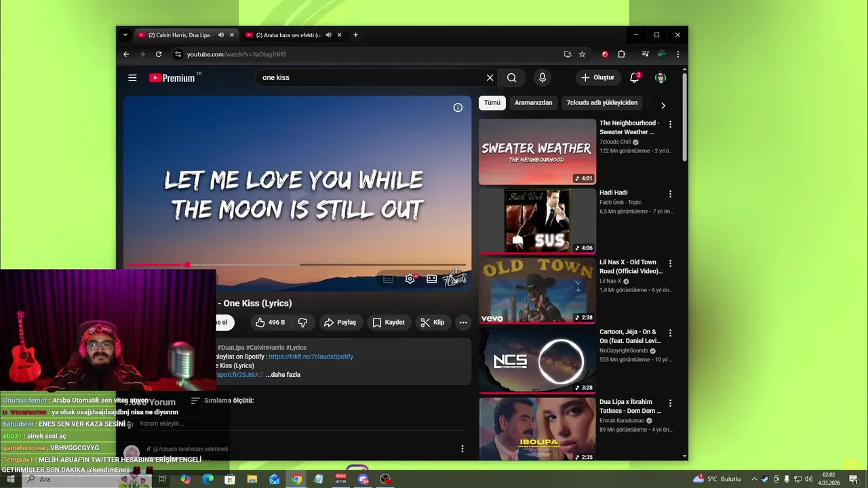Image resolution: width=868 pixels, height=488 pixels.
Task: Seek using the video progress bar
Action: [x=297, y=265]
